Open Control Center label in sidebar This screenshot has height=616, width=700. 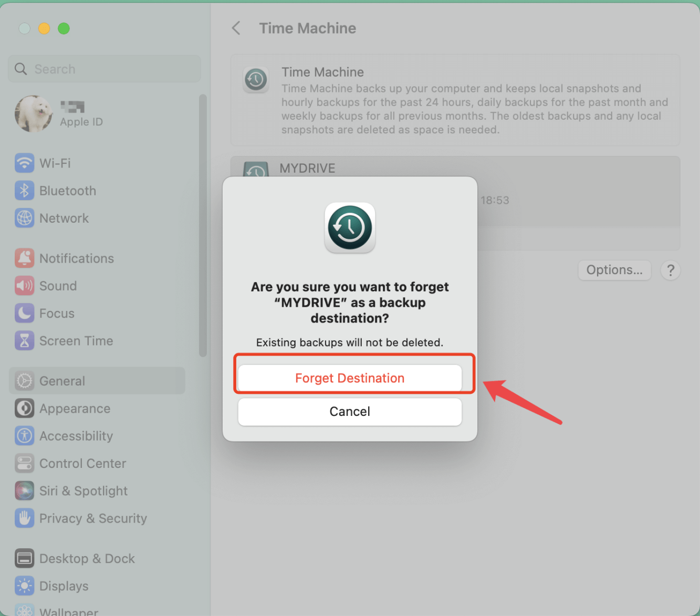tap(83, 463)
